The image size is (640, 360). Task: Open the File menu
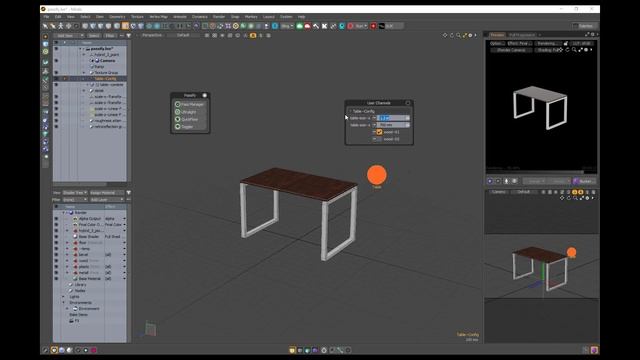[46, 17]
